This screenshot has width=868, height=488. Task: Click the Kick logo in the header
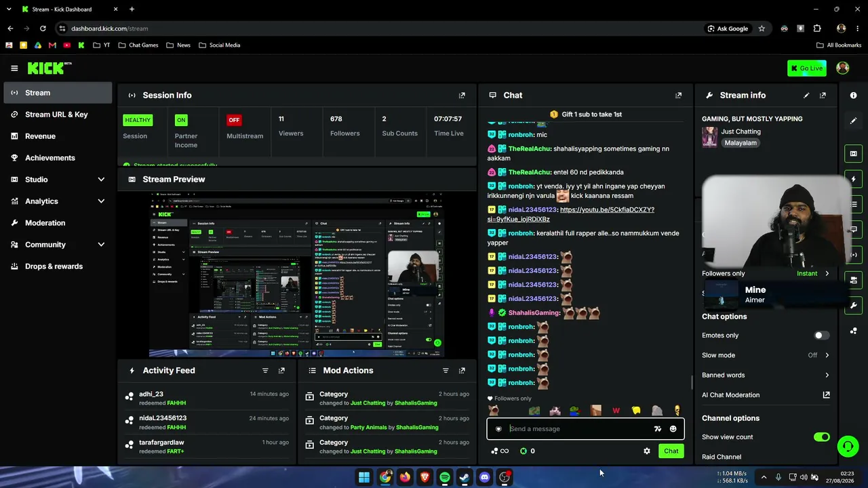tap(50, 68)
